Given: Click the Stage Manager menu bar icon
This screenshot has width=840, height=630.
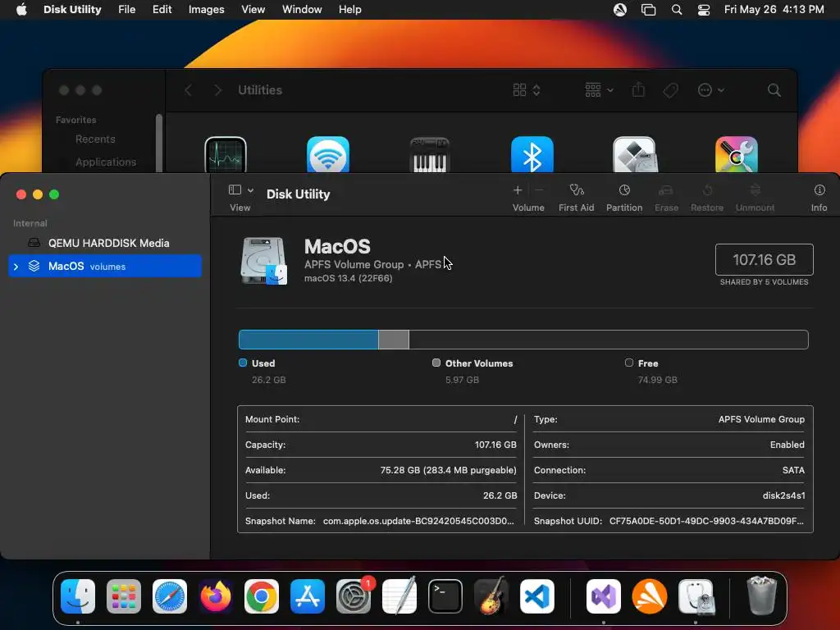Looking at the screenshot, I should click(x=648, y=10).
